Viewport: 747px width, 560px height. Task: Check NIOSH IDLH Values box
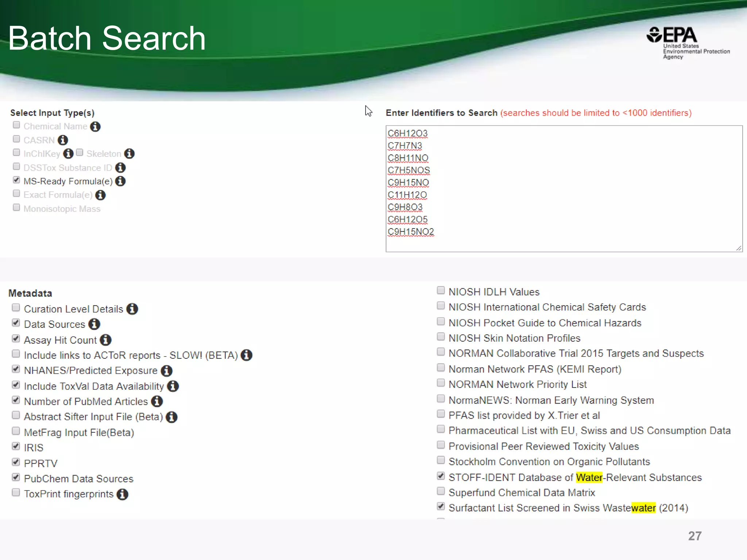tap(441, 291)
